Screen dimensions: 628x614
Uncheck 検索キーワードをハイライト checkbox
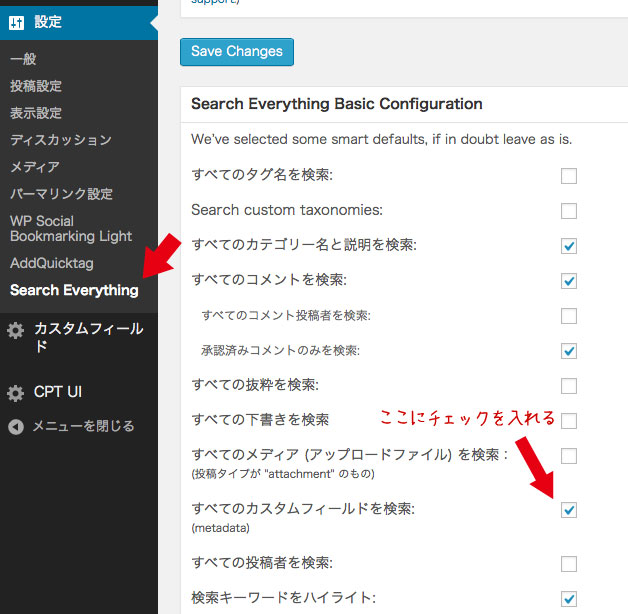click(x=569, y=599)
